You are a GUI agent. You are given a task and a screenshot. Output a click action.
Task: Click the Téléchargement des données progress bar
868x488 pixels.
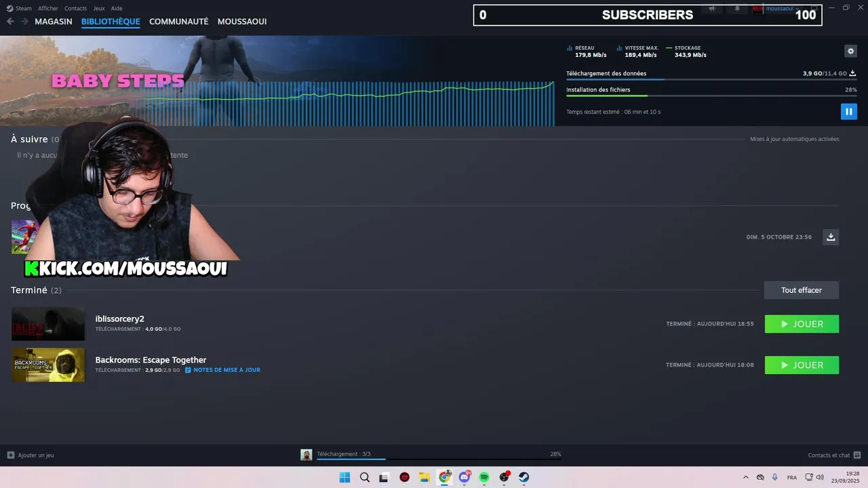point(711,80)
